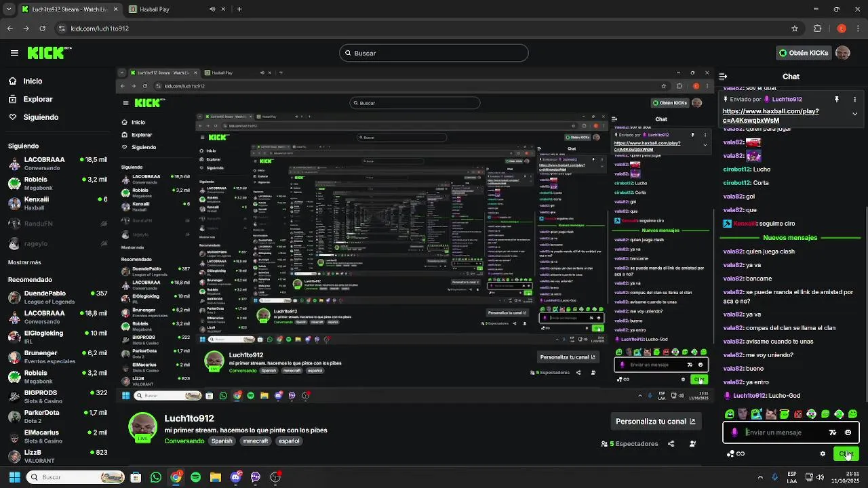Click the Luch1to912 streamer avatar
This screenshot has width=868, height=488.
(142, 427)
